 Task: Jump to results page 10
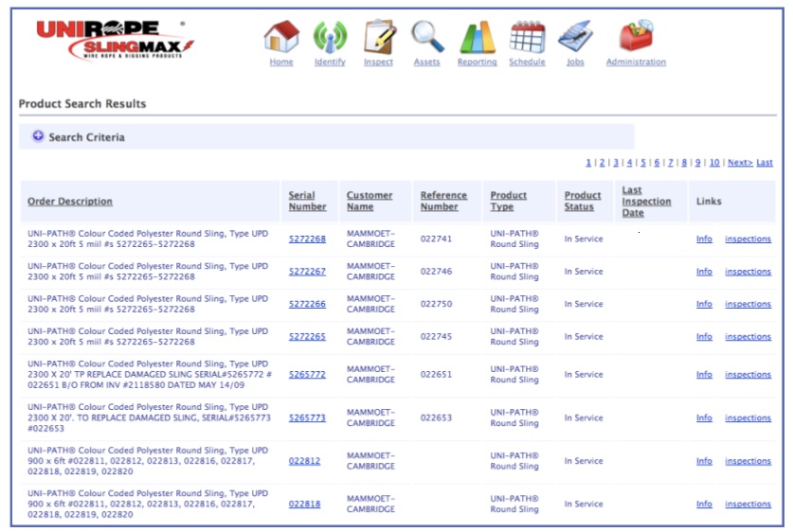(x=714, y=163)
